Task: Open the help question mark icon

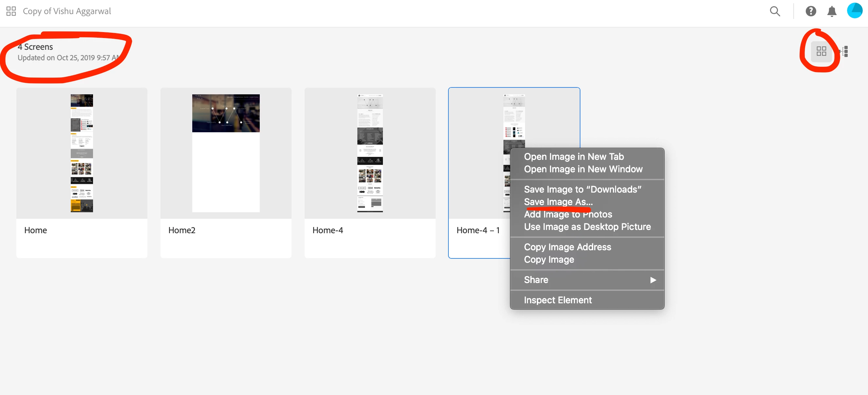Action: (x=810, y=11)
